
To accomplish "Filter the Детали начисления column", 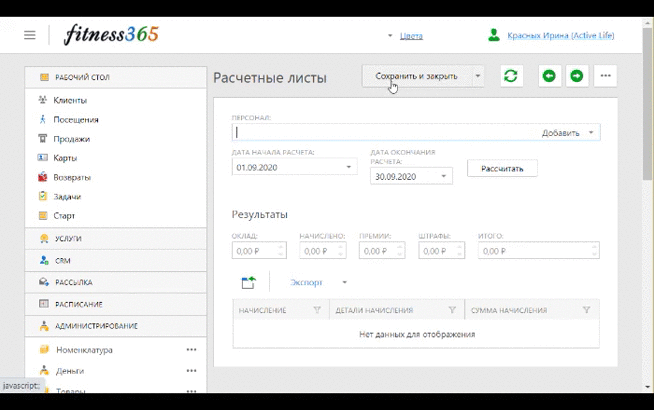I will pyautogui.click(x=452, y=310).
